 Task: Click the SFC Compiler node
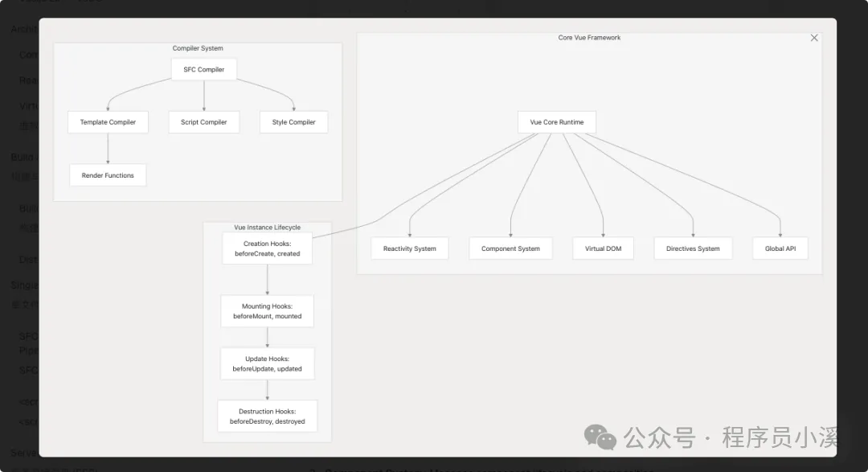pos(203,69)
